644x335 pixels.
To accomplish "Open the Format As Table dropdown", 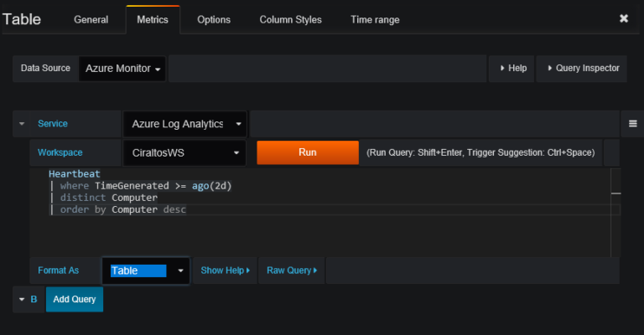I will (x=146, y=271).
